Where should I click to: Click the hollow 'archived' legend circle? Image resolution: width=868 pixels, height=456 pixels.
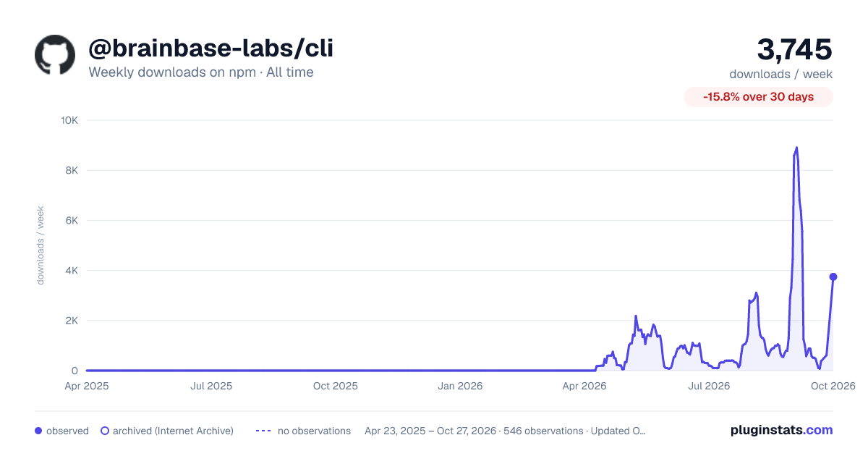click(x=105, y=431)
